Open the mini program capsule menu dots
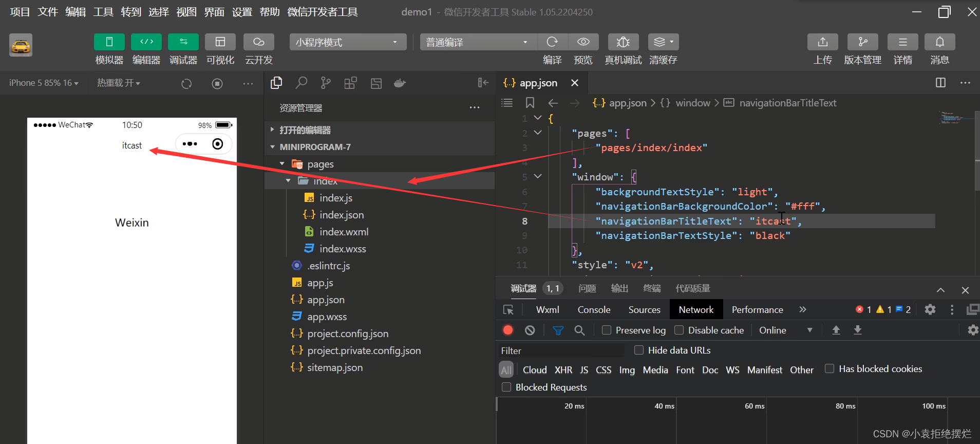Screen dimensions: 980x444 click(x=190, y=144)
